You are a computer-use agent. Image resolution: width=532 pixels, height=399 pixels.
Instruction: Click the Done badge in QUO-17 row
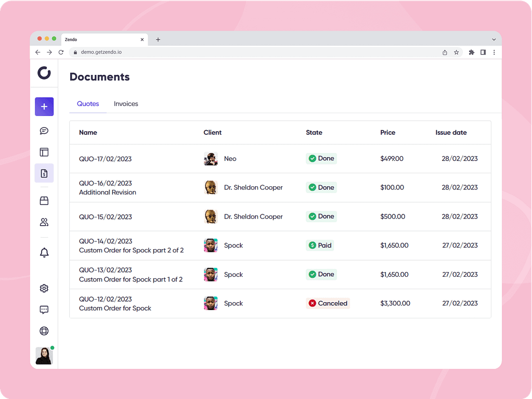point(321,159)
